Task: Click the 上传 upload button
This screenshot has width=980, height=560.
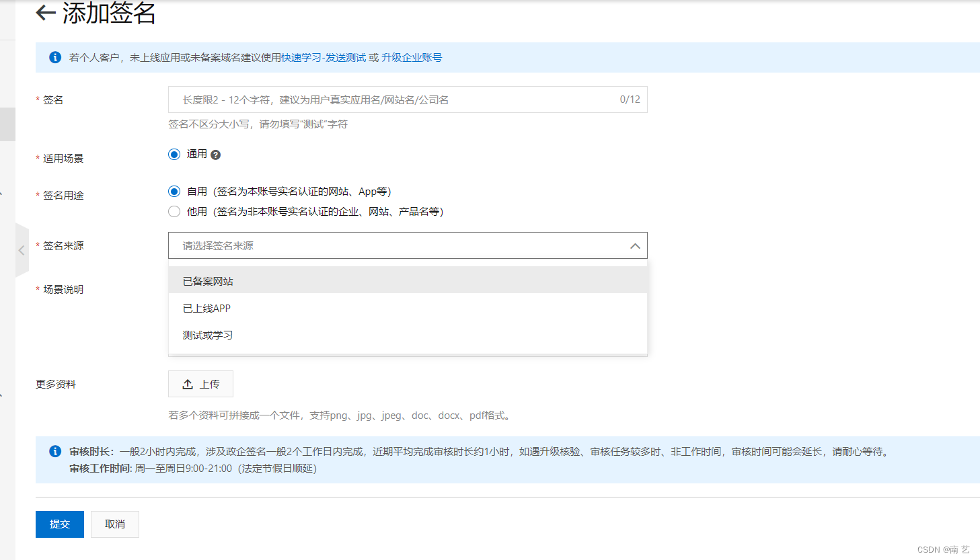Action: [200, 384]
